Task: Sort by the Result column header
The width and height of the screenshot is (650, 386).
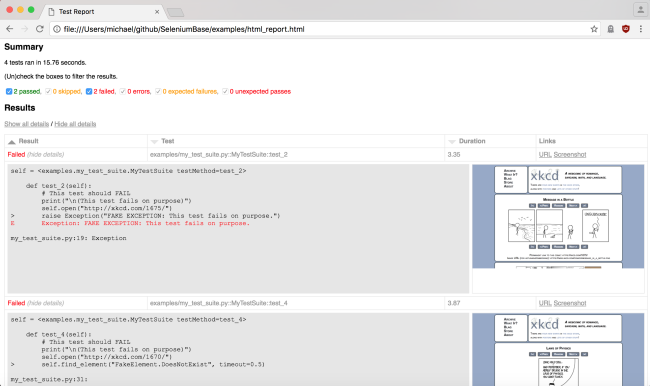Action: [x=76, y=141]
